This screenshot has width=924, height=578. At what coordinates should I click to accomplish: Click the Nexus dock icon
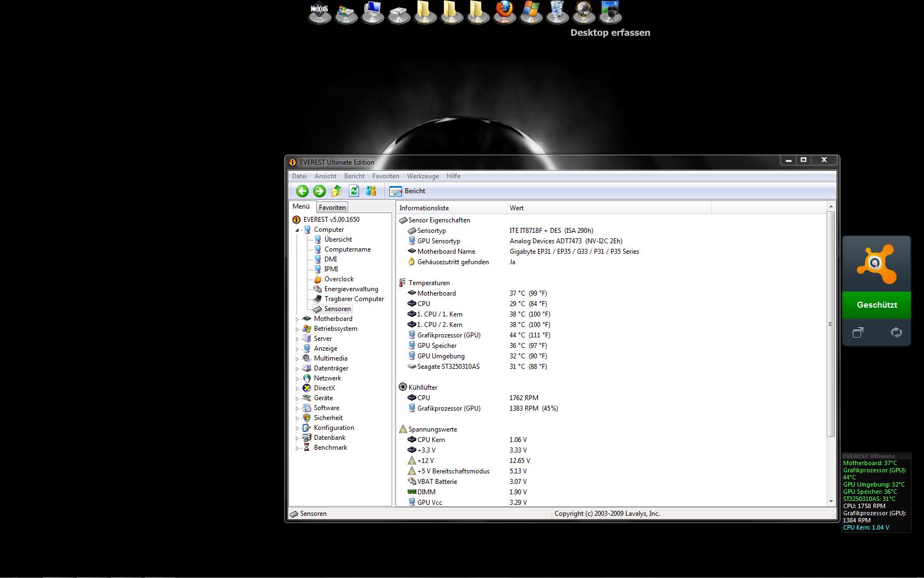pos(320,12)
